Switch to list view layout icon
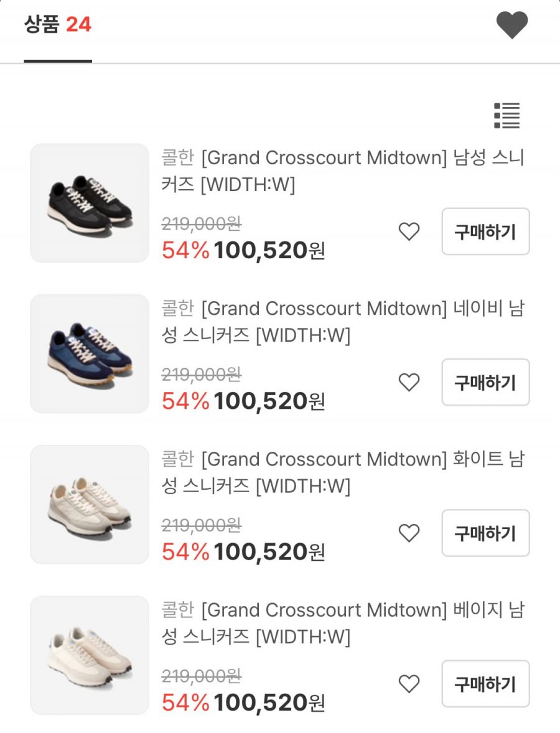The height and width of the screenshot is (733, 560). click(x=506, y=116)
